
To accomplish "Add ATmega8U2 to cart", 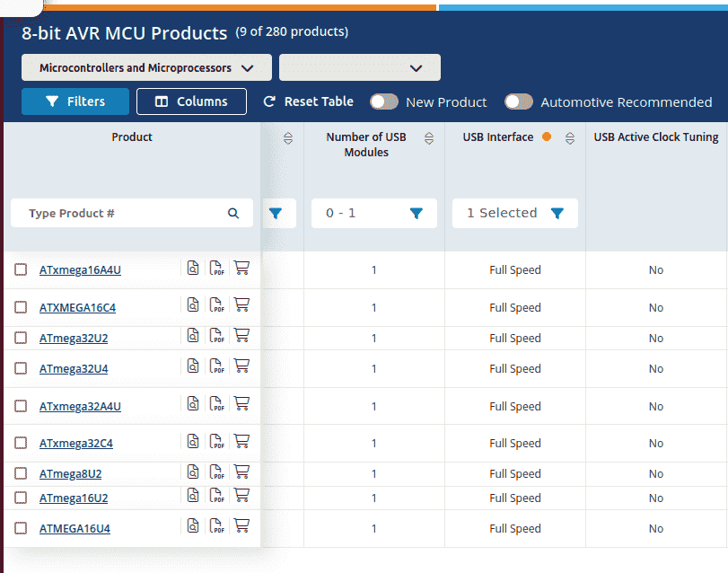I will tap(241, 472).
